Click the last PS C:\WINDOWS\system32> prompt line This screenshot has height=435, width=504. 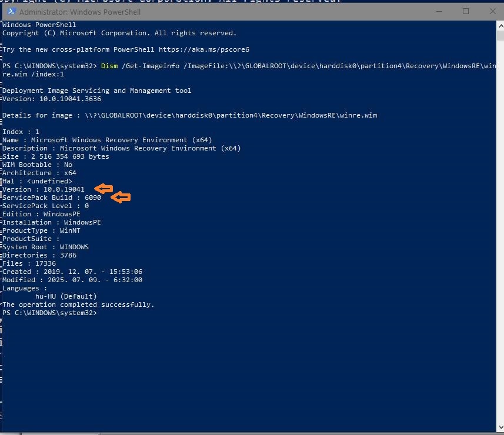49,313
